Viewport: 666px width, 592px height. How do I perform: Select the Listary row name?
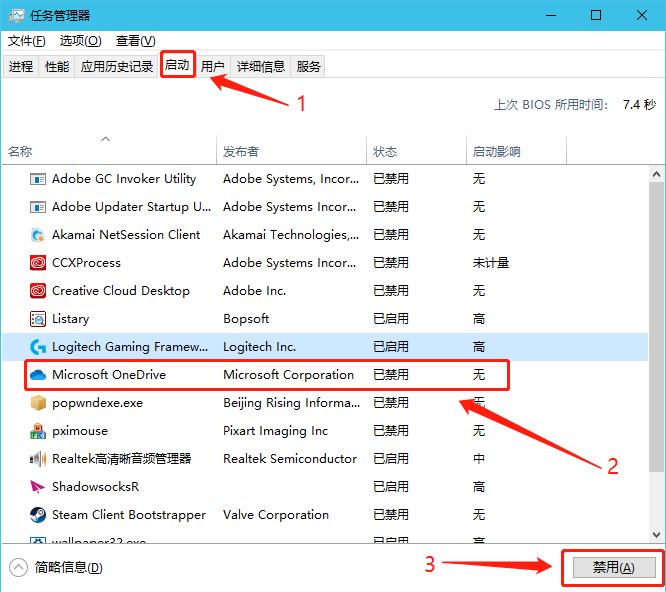pos(71,319)
